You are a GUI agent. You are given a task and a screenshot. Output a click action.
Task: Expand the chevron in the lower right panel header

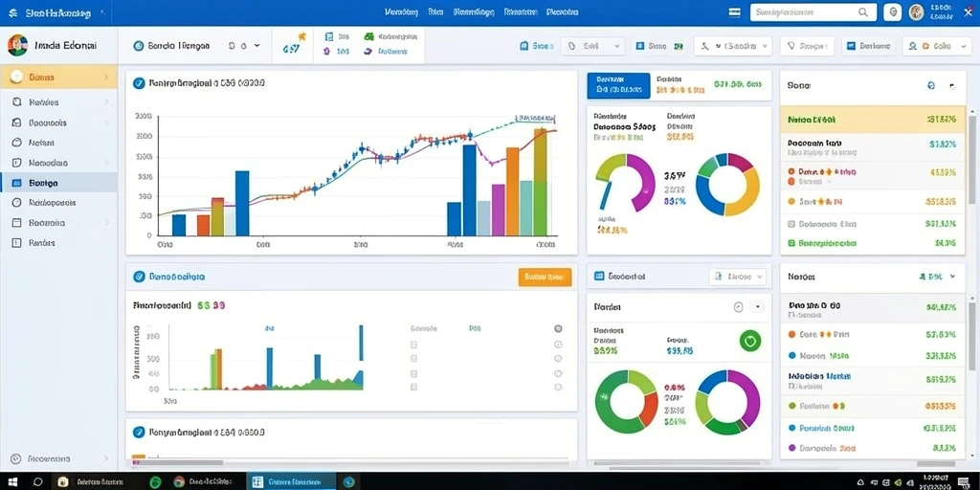coord(952,276)
